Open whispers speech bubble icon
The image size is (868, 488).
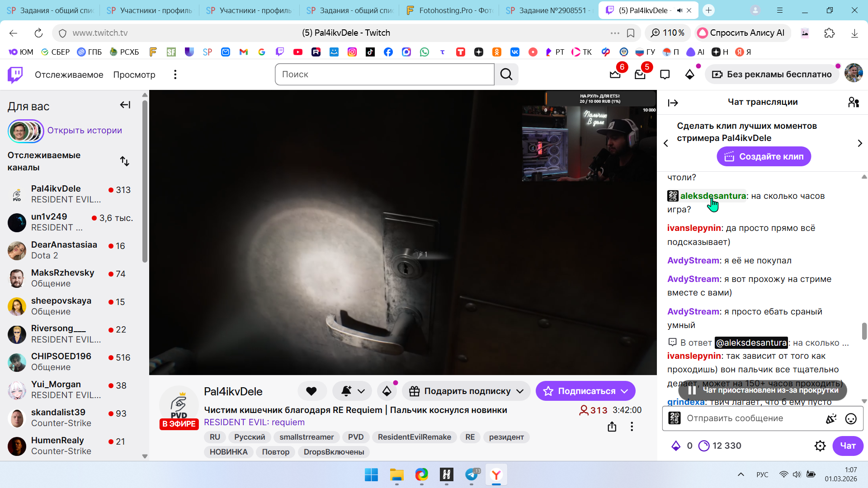[x=665, y=75]
